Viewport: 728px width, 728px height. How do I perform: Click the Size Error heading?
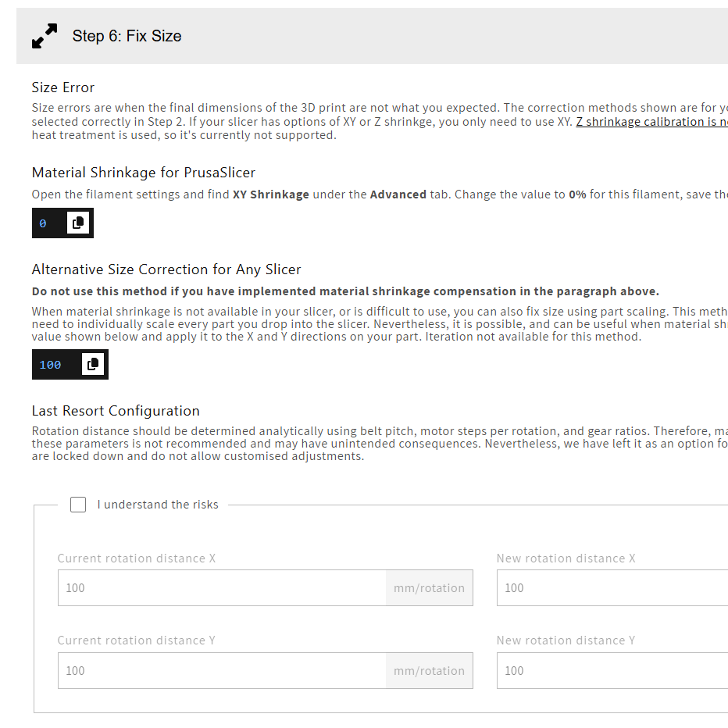coord(63,87)
